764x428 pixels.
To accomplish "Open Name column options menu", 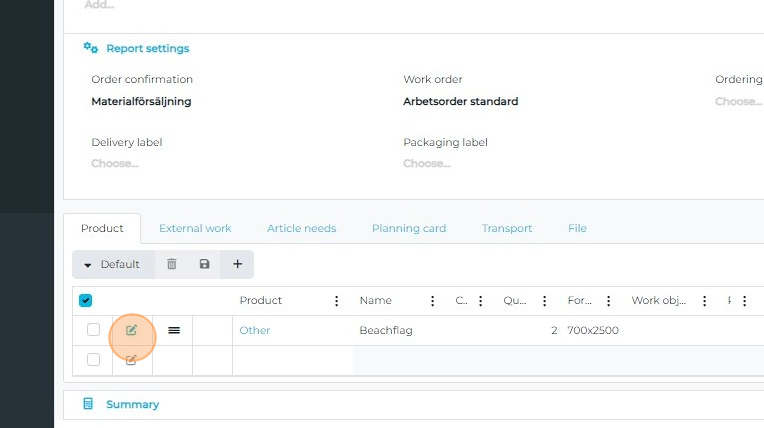I will 432,301.
